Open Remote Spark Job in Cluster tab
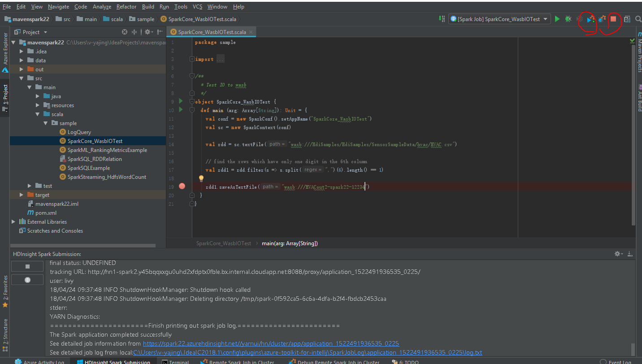This screenshot has height=364, width=642. click(x=238, y=362)
